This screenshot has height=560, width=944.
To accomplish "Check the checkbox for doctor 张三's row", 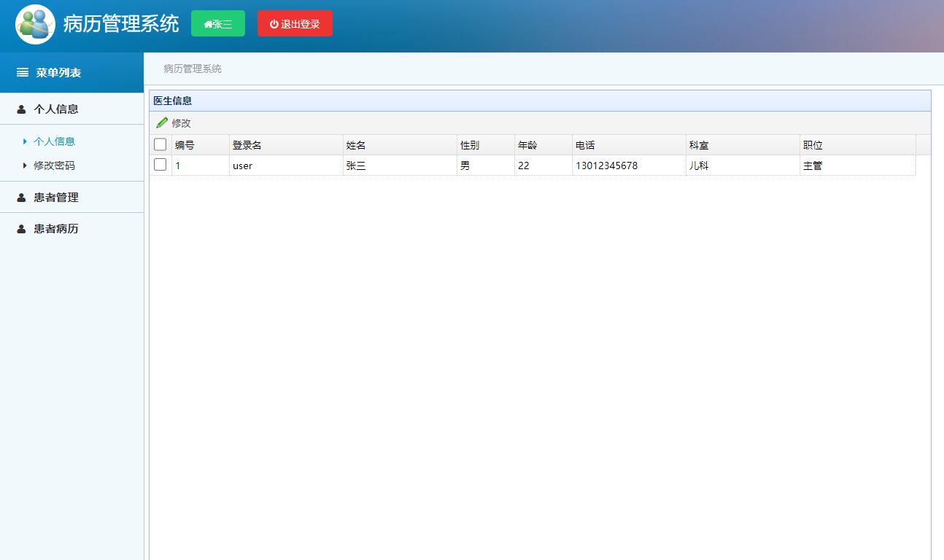I will [x=160, y=165].
